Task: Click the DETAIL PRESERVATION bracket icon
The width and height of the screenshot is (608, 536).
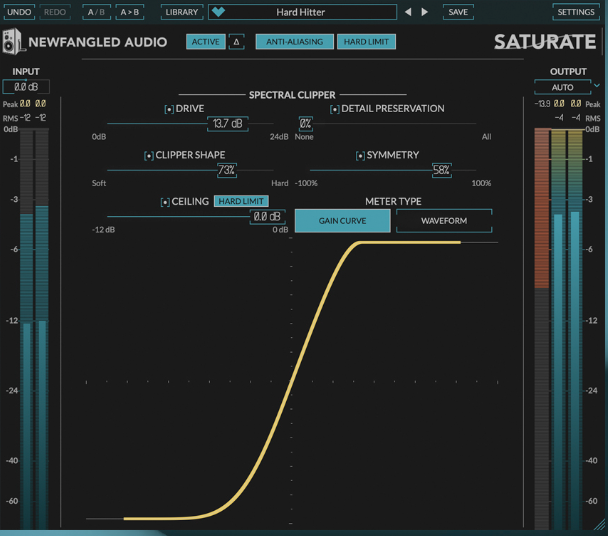Action: pyautogui.click(x=335, y=109)
